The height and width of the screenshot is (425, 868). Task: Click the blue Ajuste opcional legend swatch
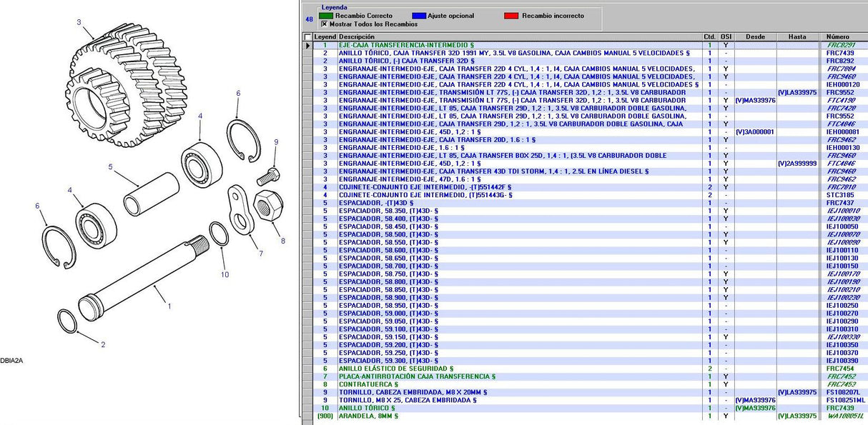(x=418, y=14)
